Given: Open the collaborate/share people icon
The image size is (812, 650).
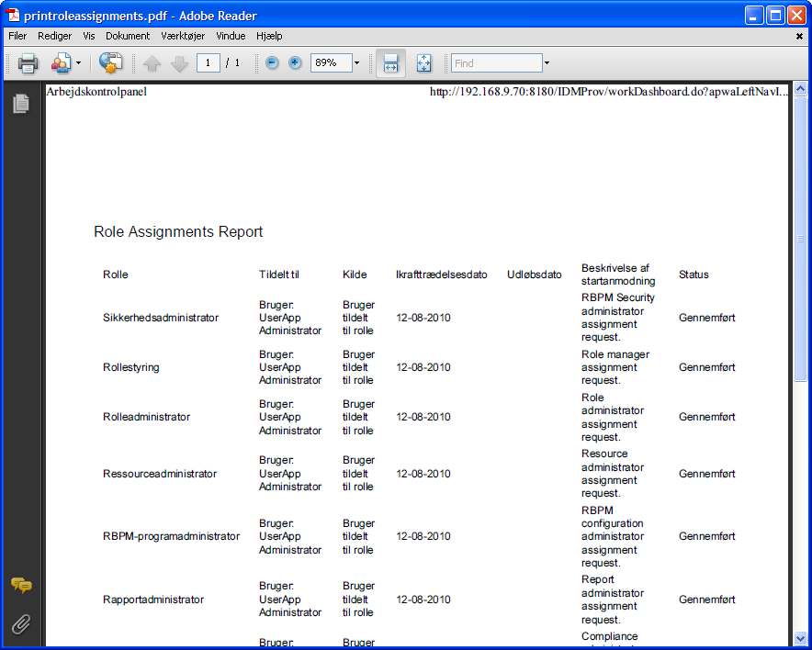Looking at the screenshot, I should (61, 63).
